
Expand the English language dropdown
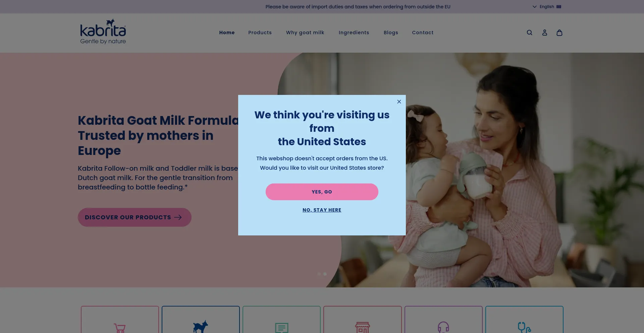click(x=543, y=7)
